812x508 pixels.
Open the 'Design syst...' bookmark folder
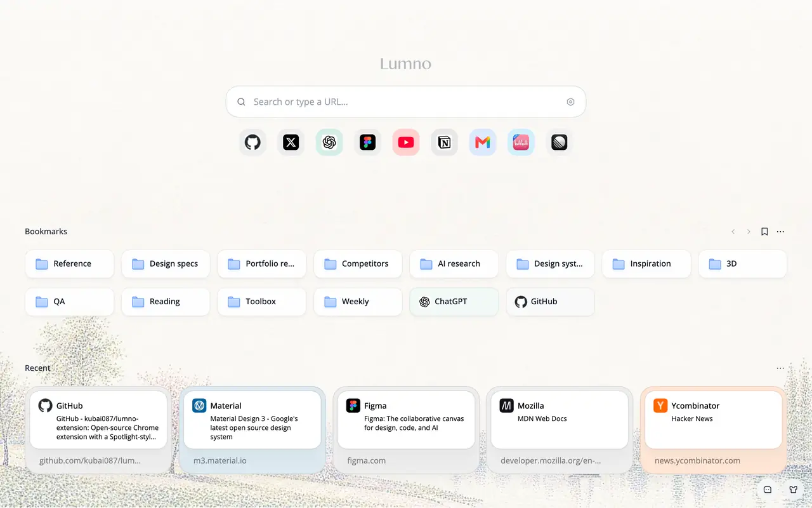(x=550, y=264)
